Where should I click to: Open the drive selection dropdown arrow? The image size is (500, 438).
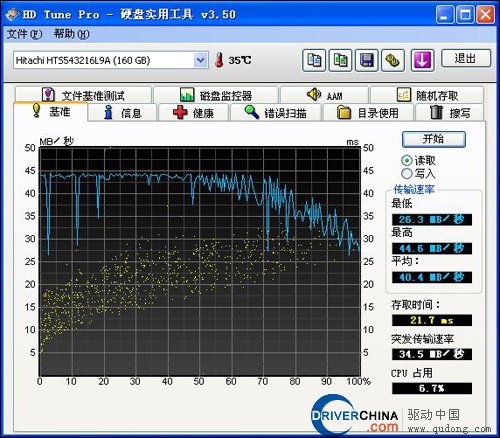click(200, 60)
